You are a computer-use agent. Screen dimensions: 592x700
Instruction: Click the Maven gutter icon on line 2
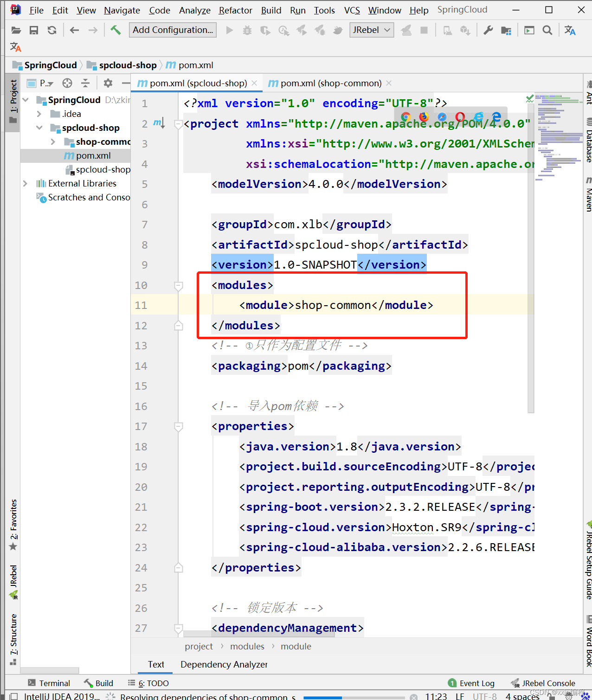pyautogui.click(x=159, y=123)
